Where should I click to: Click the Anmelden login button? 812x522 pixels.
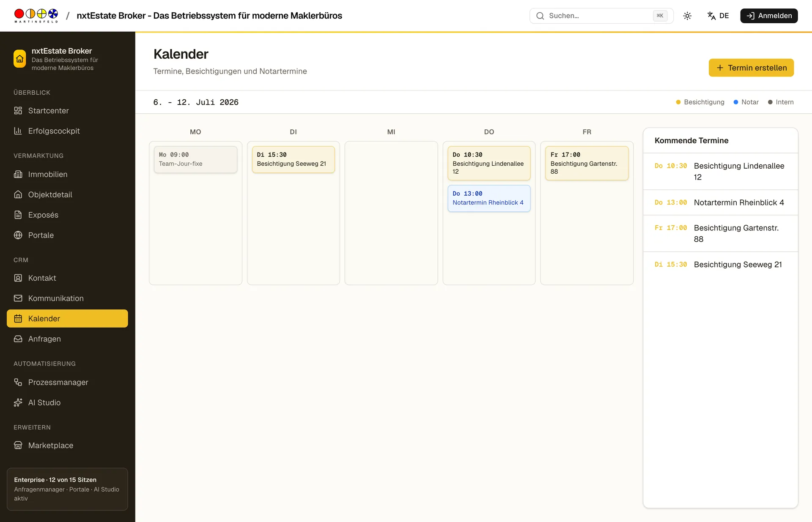pyautogui.click(x=769, y=16)
